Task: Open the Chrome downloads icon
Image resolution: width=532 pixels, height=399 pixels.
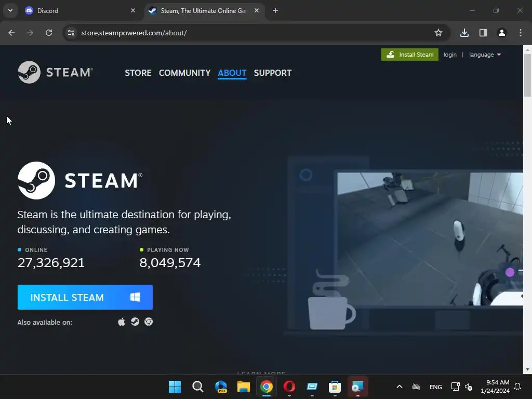Action: click(x=464, y=33)
